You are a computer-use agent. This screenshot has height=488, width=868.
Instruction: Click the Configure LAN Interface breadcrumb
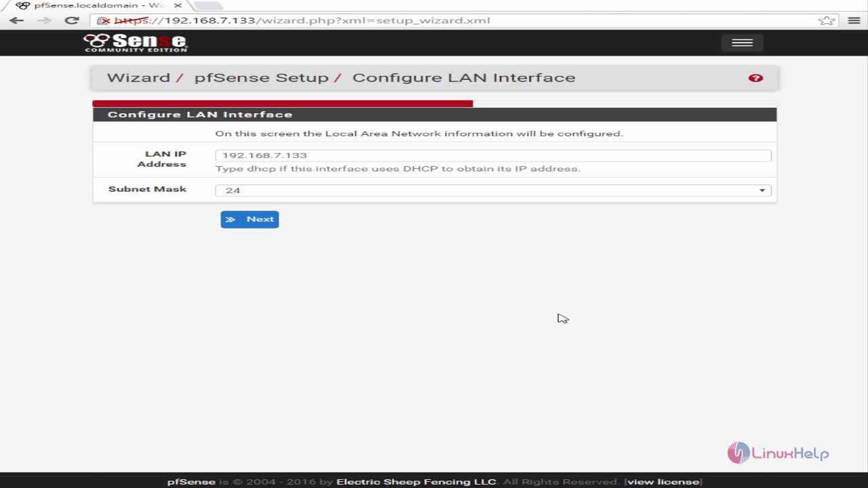pos(464,77)
